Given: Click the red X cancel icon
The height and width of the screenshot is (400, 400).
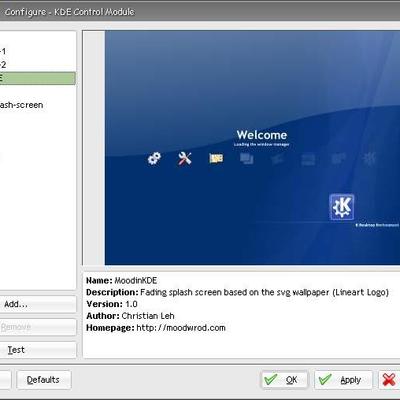Looking at the screenshot, I should click(x=389, y=380).
